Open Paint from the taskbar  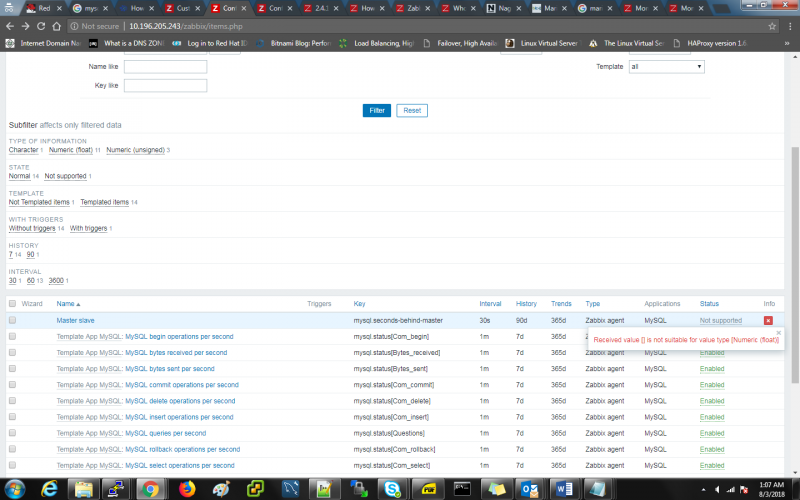pos(221,489)
